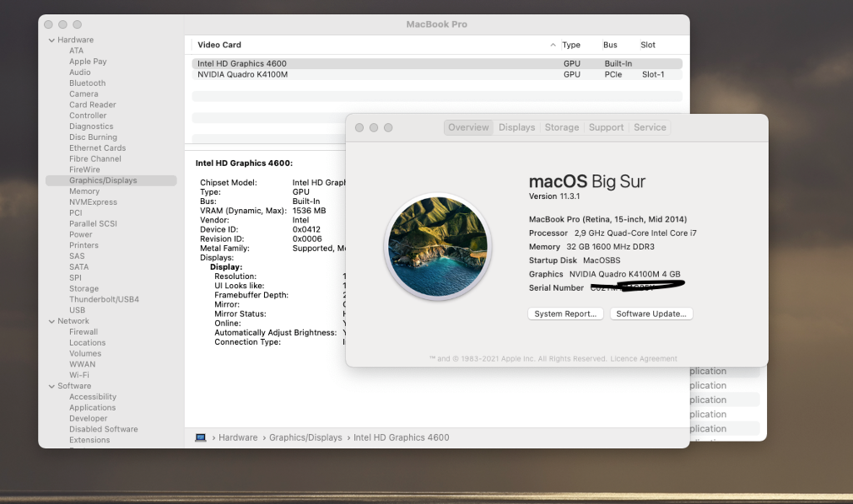Select the Support tab
The width and height of the screenshot is (853, 504).
606,127
